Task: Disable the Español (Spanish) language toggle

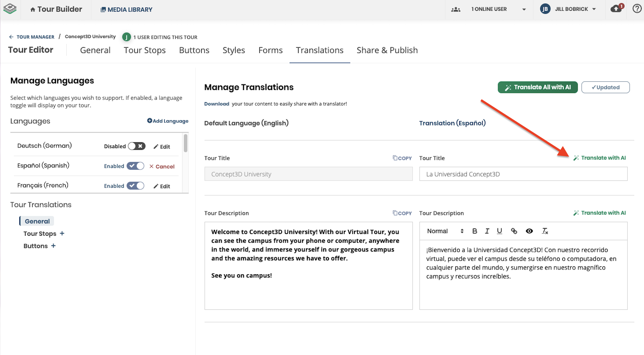Action: [x=135, y=166]
